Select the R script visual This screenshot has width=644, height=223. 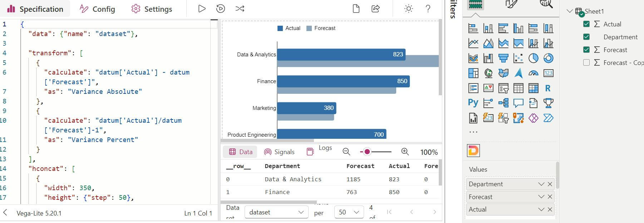[x=548, y=88]
